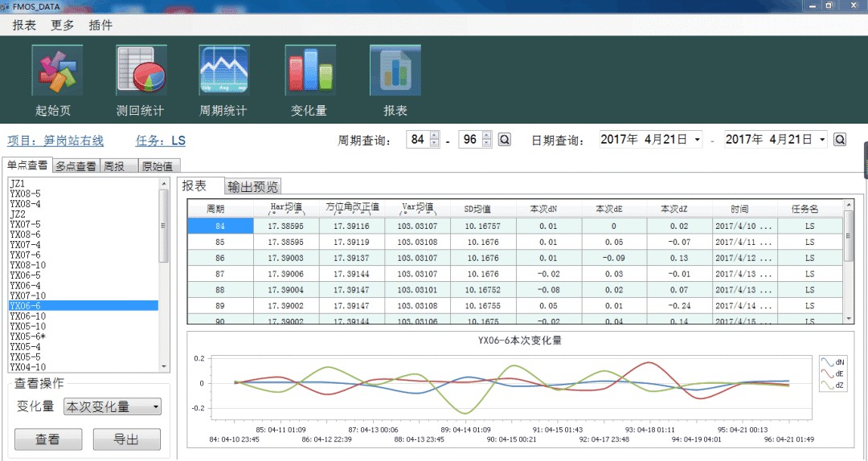Click the FMOS_DATA title bar app icon
Screen dimensions: 868x461
6,7
